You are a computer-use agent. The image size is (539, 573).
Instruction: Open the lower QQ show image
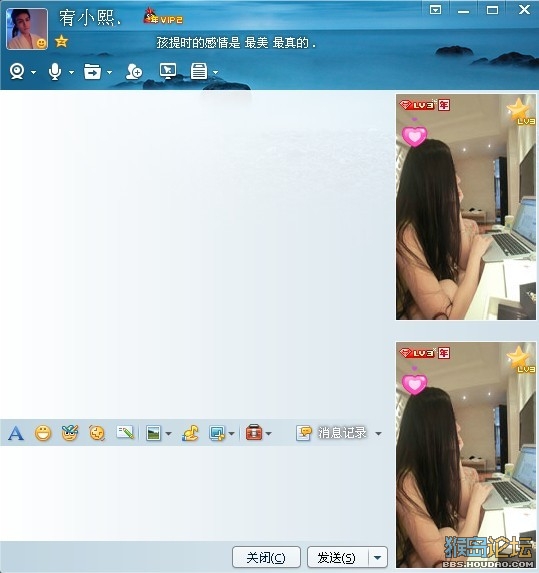pos(466,455)
